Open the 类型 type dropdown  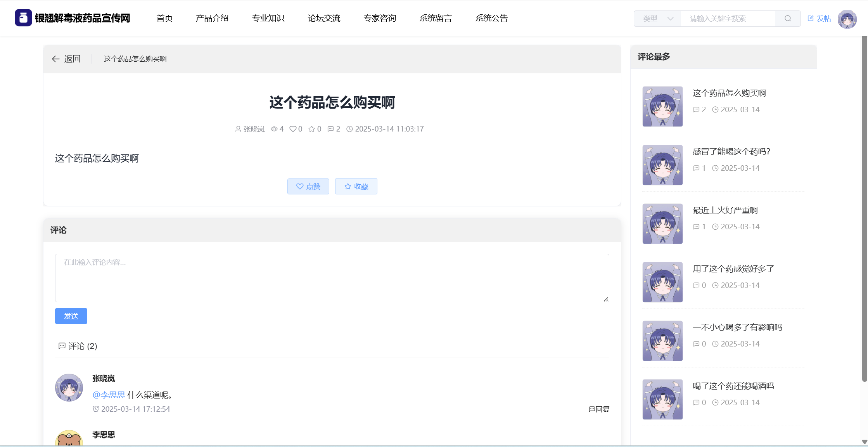coord(657,19)
